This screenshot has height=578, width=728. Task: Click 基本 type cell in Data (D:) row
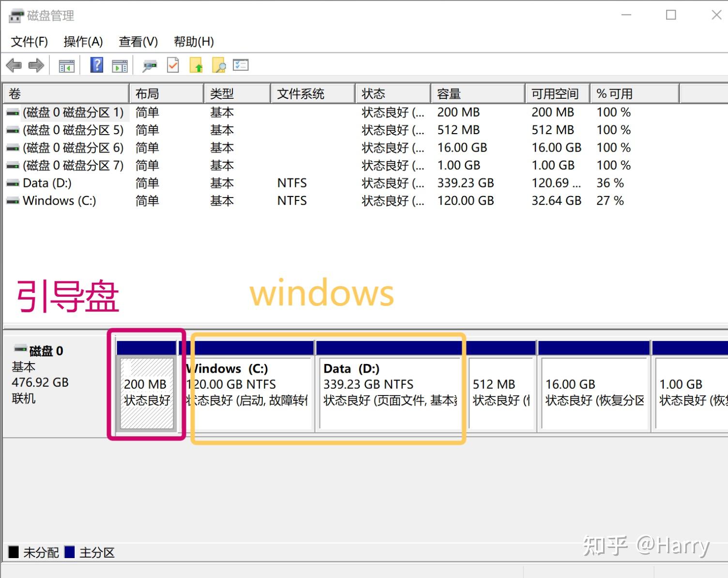(222, 183)
